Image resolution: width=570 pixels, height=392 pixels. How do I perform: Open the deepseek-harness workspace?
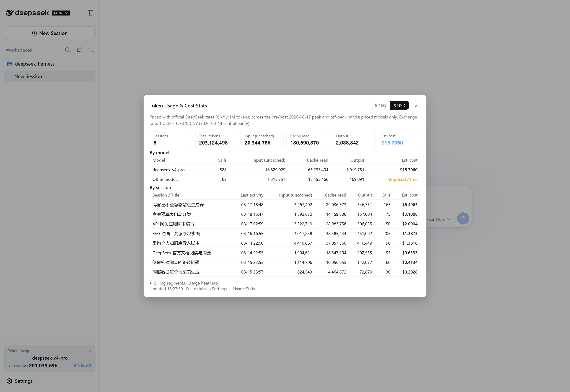[50, 64]
